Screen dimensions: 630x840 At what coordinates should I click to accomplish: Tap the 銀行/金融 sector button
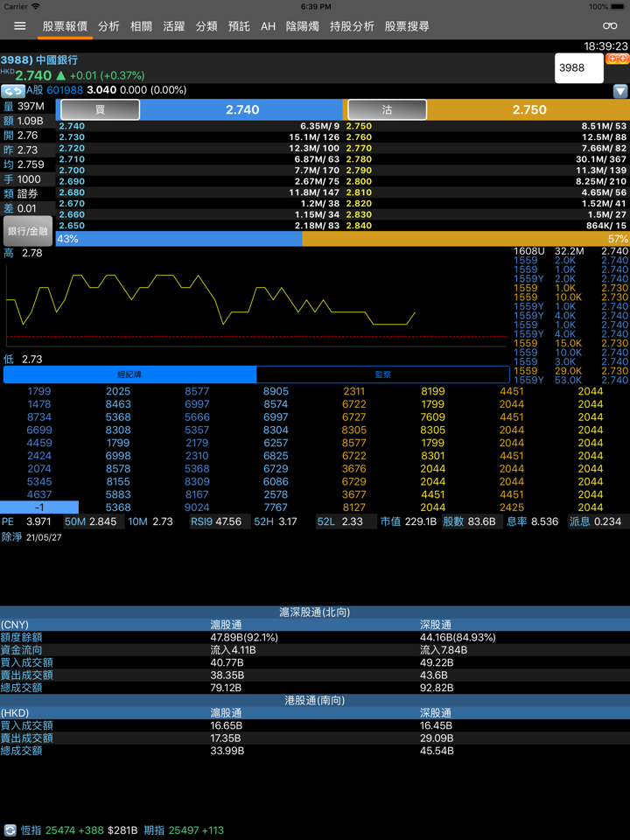pos(27,232)
